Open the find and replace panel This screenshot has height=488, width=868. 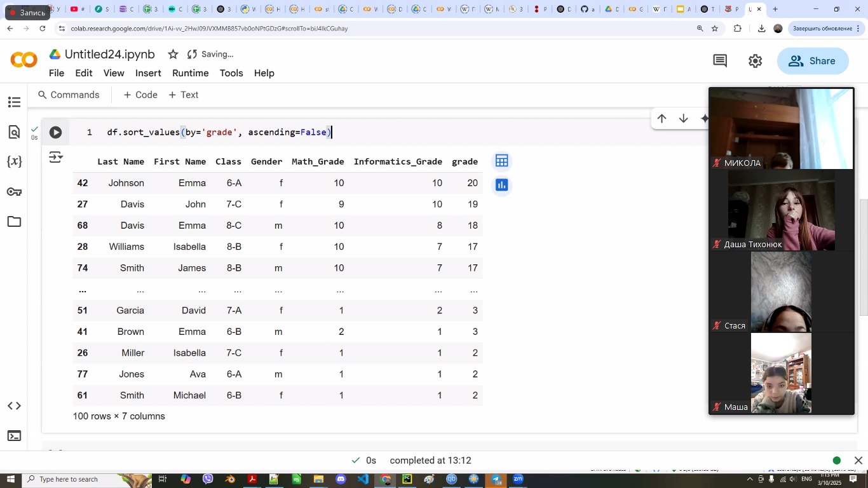coord(14,132)
